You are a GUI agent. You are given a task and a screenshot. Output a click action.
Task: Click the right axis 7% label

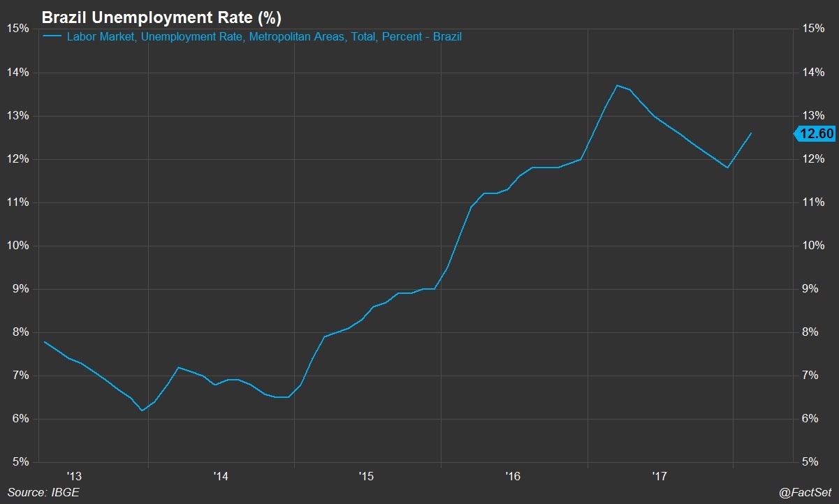coord(810,376)
